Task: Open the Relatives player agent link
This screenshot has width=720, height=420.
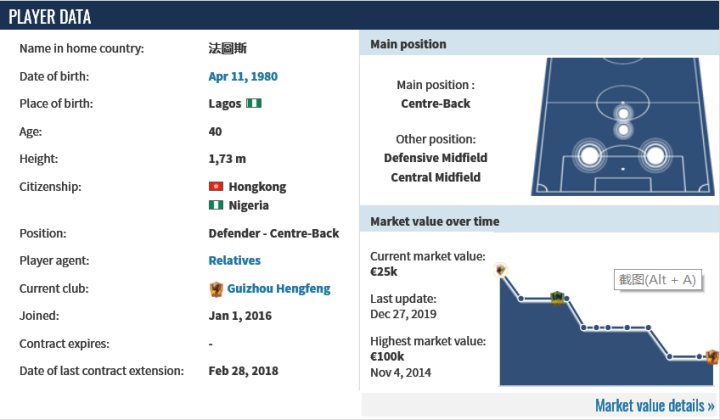Action: pos(234,260)
